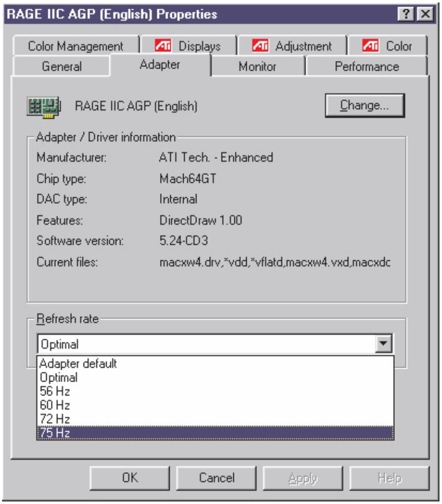This screenshot has height=504, width=442.
Task: Click the Change... button
Action: pyautogui.click(x=365, y=106)
